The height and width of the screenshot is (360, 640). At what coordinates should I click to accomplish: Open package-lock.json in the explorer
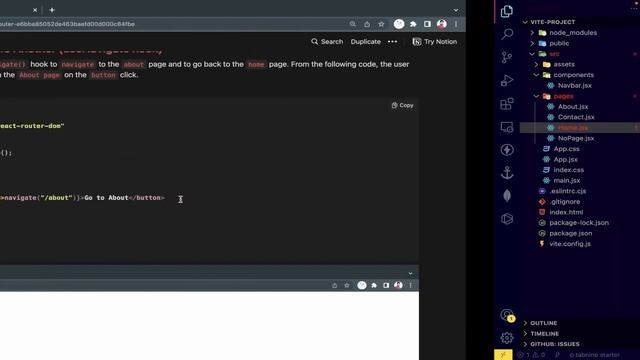pos(579,223)
